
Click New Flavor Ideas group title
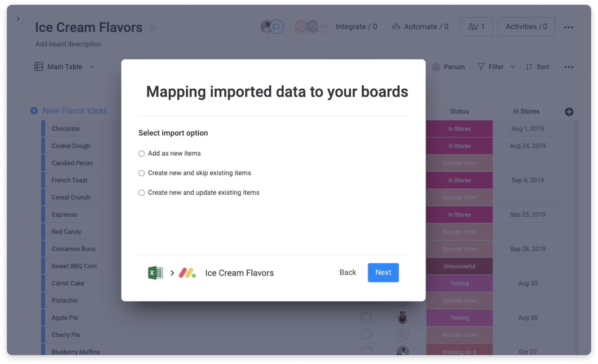tap(75, 111)
